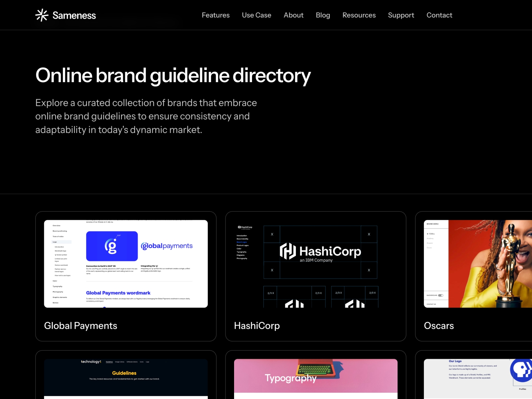Click the Global Payments card title
Image resolution: width=532 pixels, height=399 pixels.
pyautogui.click(x=81, y=326)
